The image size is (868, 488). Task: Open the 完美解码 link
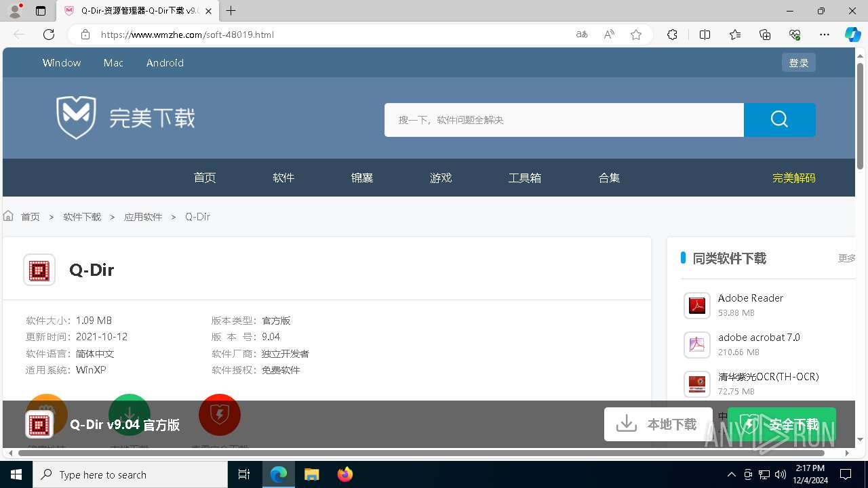(794, 178)
